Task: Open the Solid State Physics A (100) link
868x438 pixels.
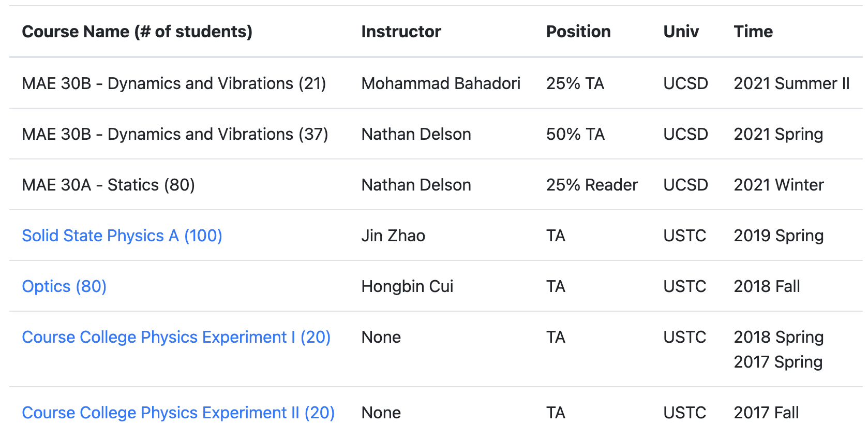Action: pos(122,236)
